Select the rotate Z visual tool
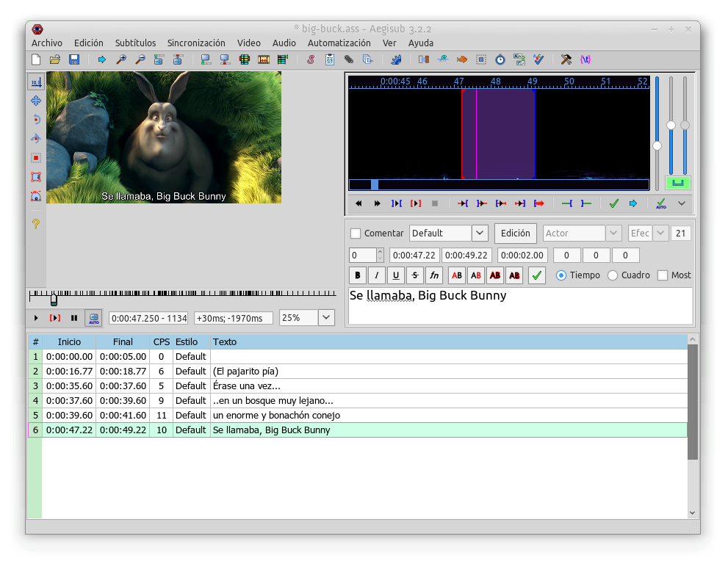728x561 pixels. click(x=35, y=120)
